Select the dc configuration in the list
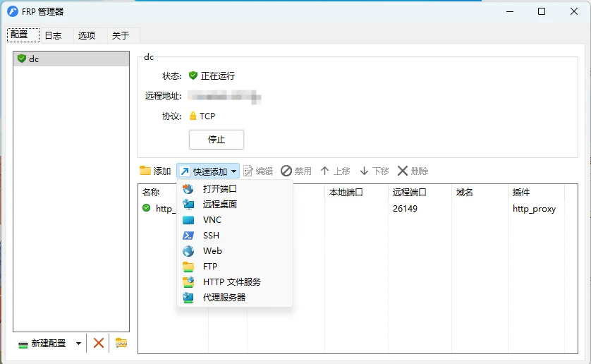This screenshot has height=364, width=591. (x=71, y=59)
